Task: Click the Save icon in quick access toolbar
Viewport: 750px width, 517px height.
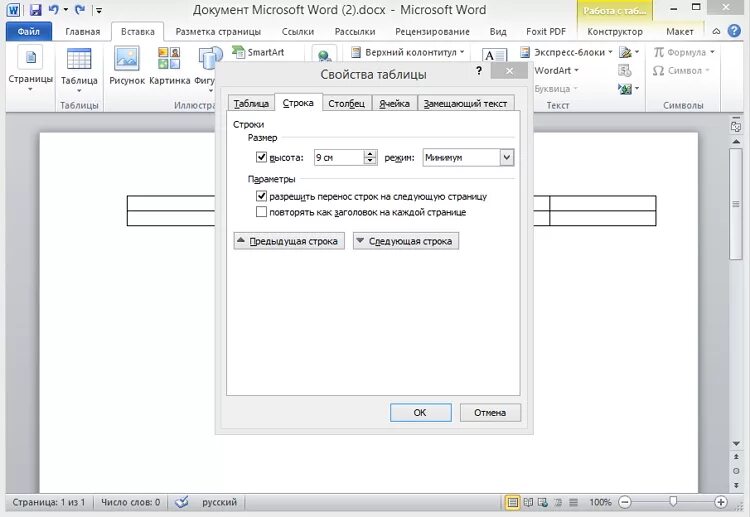Action: click(35, 10)
